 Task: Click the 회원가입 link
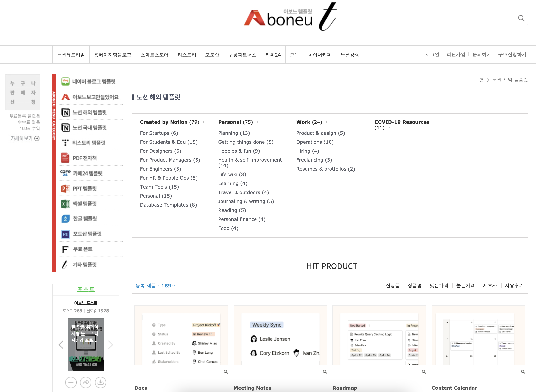tap(456, 55)
